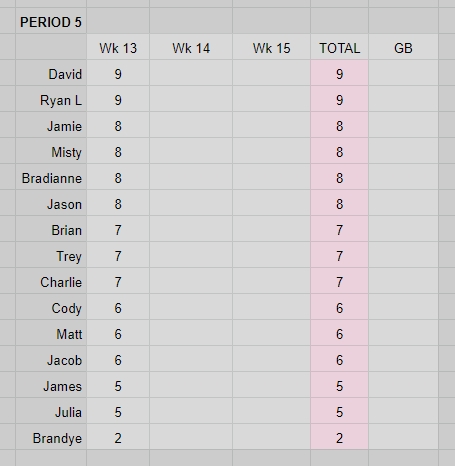Click Jamie's pink TOTAL cell
The image size is (455, 466).
click(340, 125)
